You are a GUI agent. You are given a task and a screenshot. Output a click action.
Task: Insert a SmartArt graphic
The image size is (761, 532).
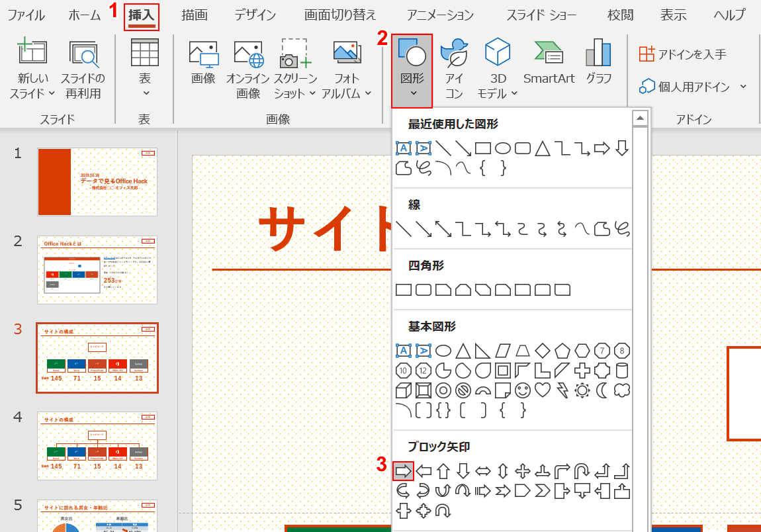coord(549,62)
